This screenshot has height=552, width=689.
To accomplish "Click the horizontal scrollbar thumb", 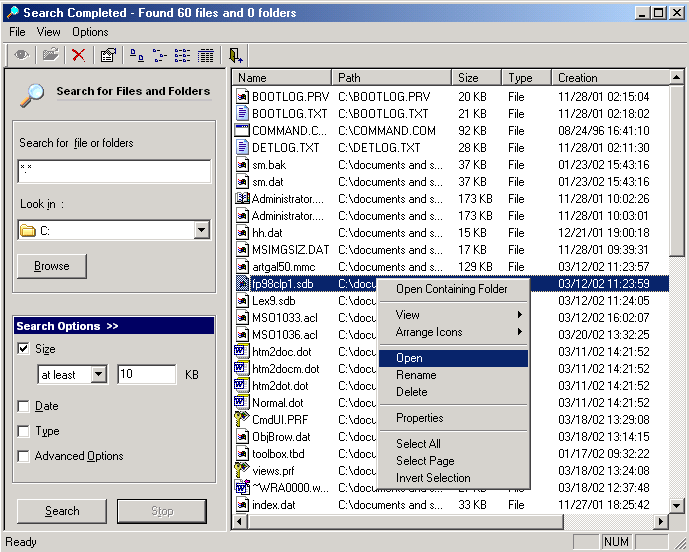I will [x=406, y=522].
